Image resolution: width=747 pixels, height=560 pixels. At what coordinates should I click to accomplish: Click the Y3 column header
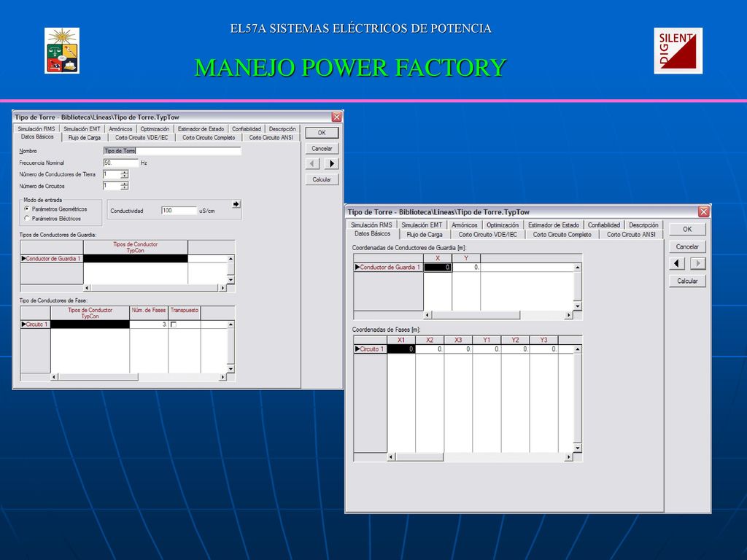pos(543,340)
